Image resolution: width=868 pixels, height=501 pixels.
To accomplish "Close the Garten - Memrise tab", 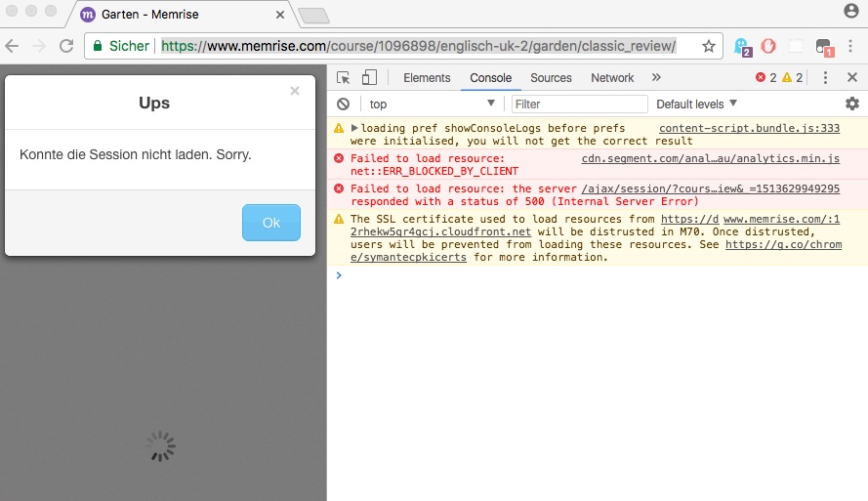I will pyautogui.click(x=280, y=15).
